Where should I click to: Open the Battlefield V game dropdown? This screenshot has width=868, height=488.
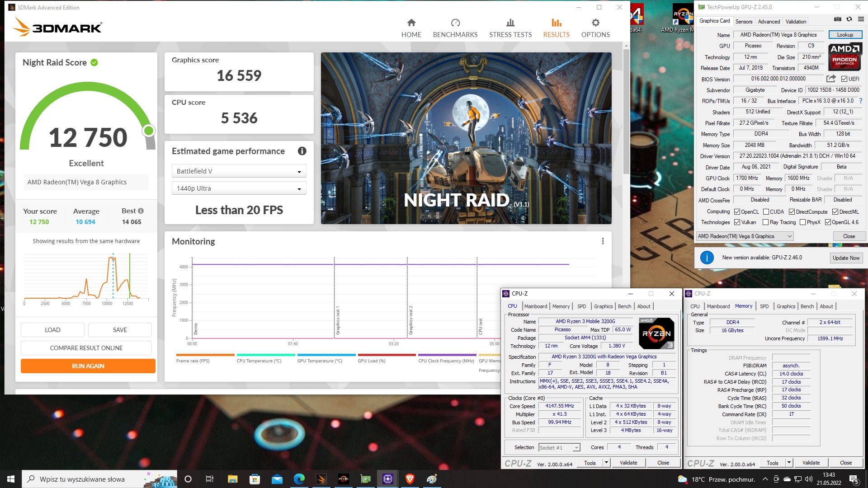coord(239,171)
